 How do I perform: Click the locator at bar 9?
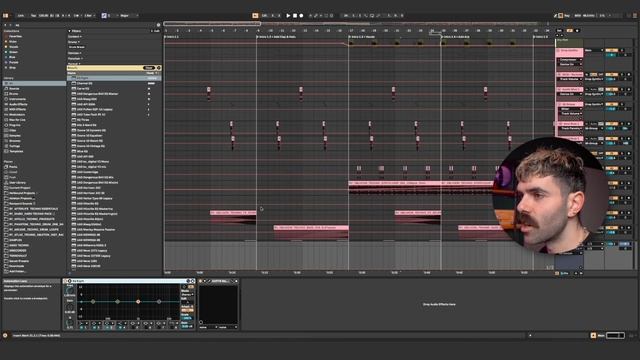(x=276, y=37)
